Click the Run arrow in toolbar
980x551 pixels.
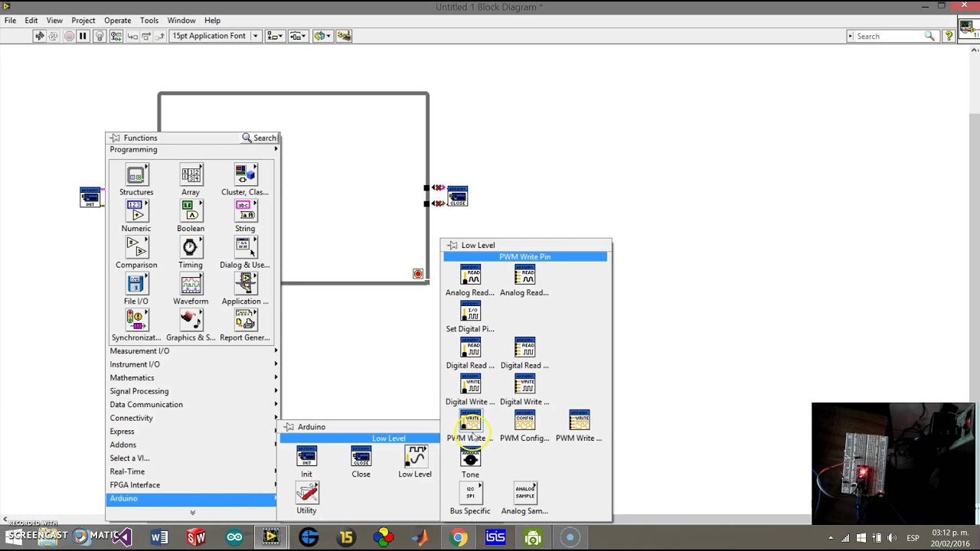39,36
